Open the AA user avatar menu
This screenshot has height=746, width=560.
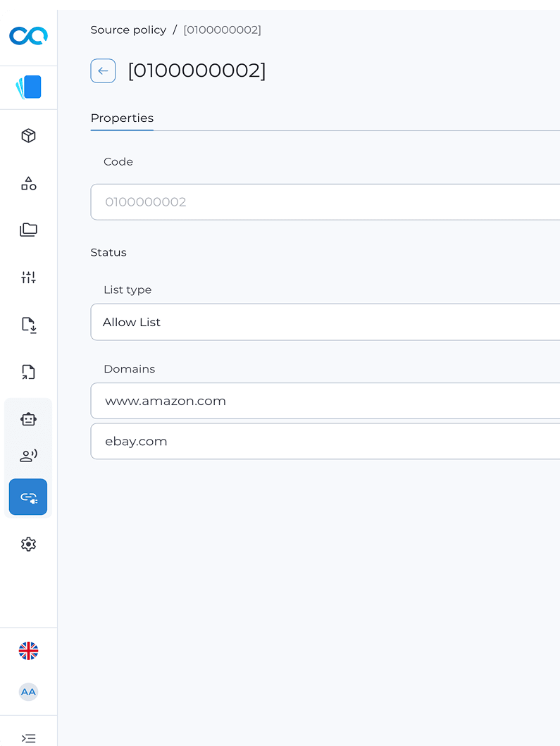coord(29,692)
